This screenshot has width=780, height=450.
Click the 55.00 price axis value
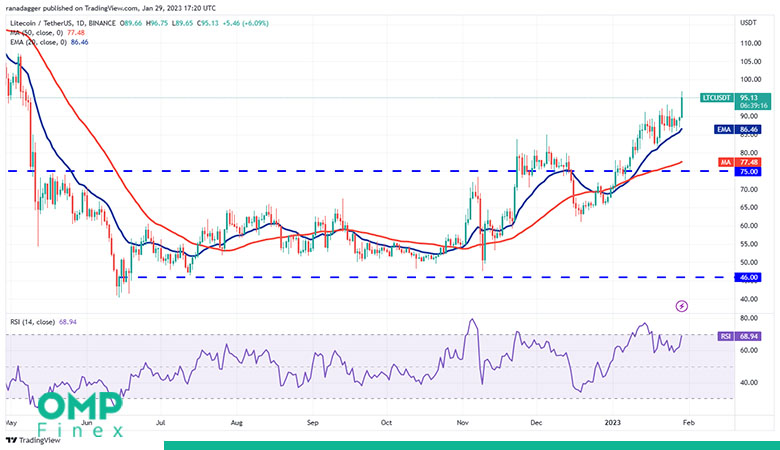(750, 244)
